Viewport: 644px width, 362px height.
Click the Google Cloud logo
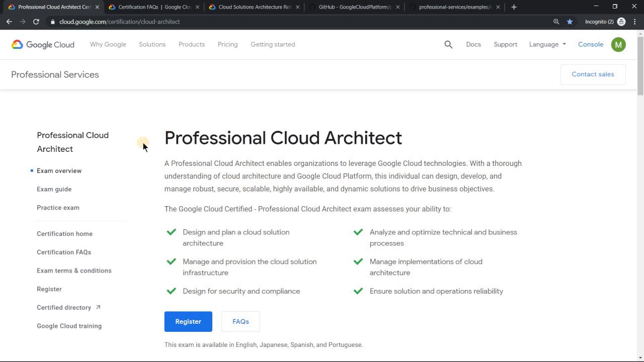point(43,44)
